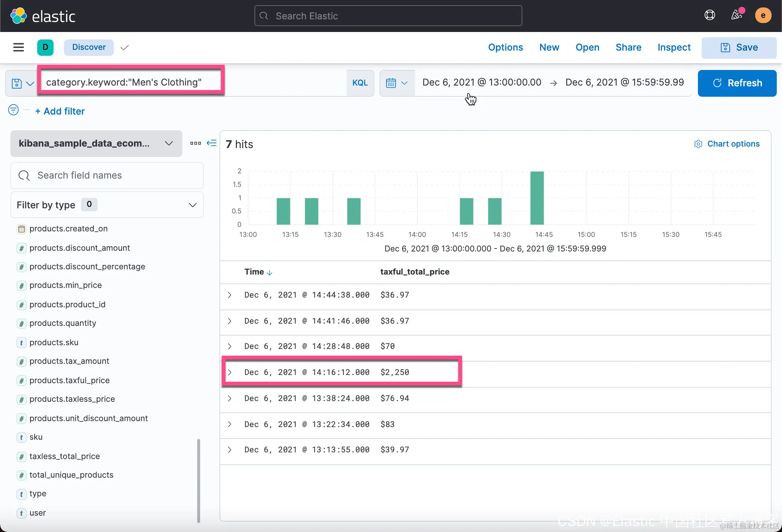Open index pattern options three-dots icon
This screenshot has height=532, width=782.
pos(195,143)
